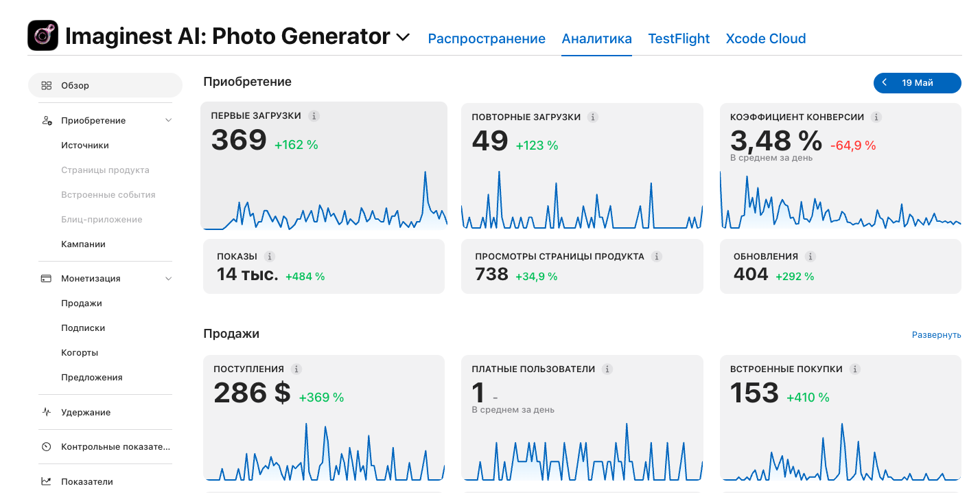Viewport: 980px width, 493px height.
Task: Open Встроенные события in the sidebar
Action: click(x=108, y=195)
